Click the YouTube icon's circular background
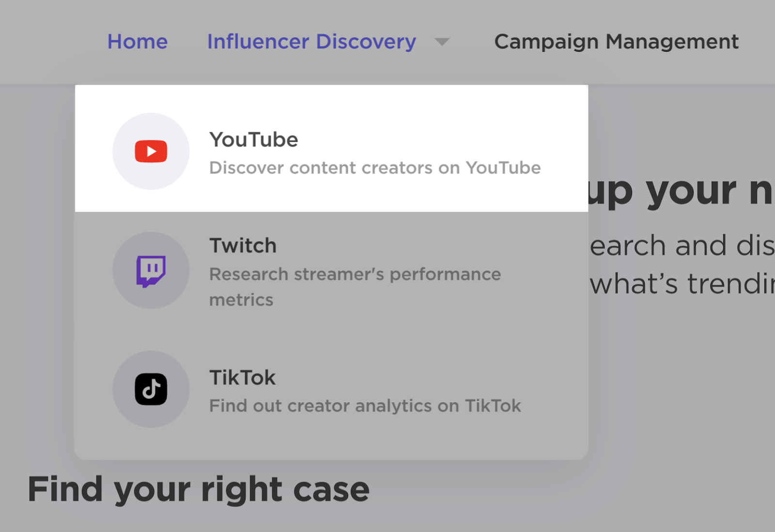Image resolution: width=775 pixels, height=532 pixels. point(152,151)
